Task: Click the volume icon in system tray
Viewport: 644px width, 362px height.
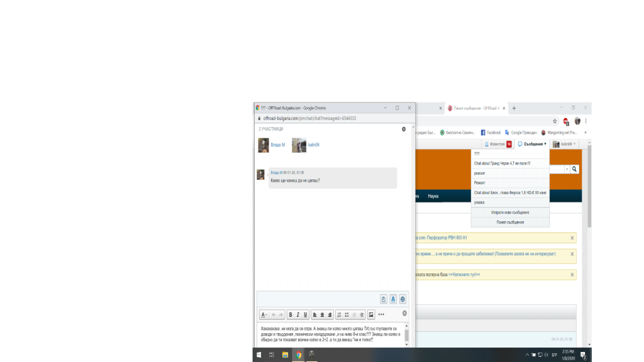Action: 547,354
